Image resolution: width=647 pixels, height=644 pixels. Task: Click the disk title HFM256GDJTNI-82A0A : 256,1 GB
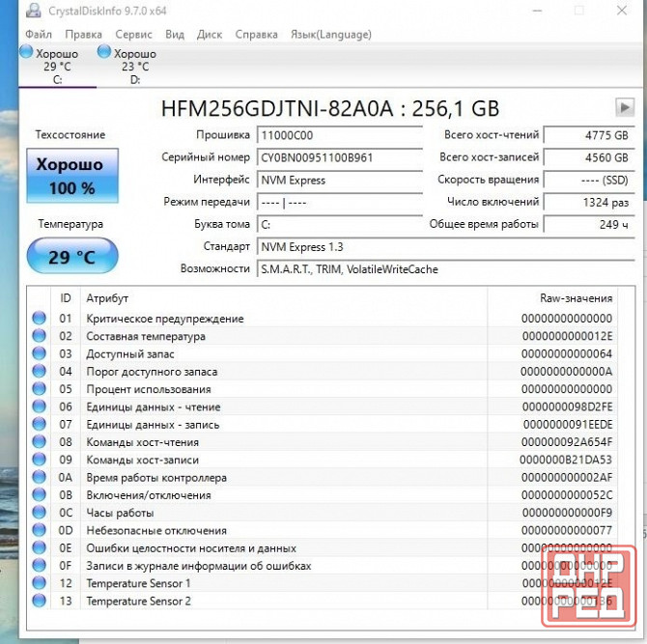[x=330, y=108]
